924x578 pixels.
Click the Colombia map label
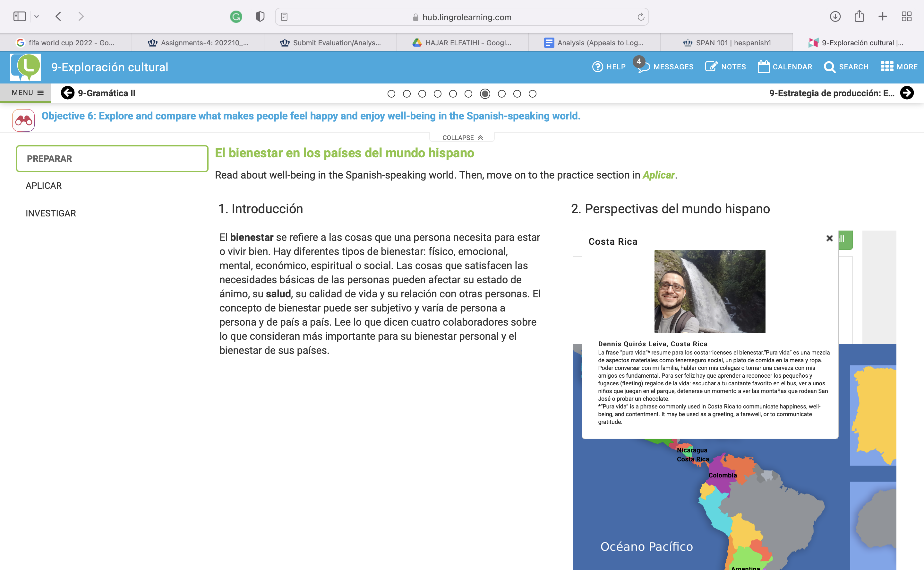pyautogui.click(x=723, y=475)
